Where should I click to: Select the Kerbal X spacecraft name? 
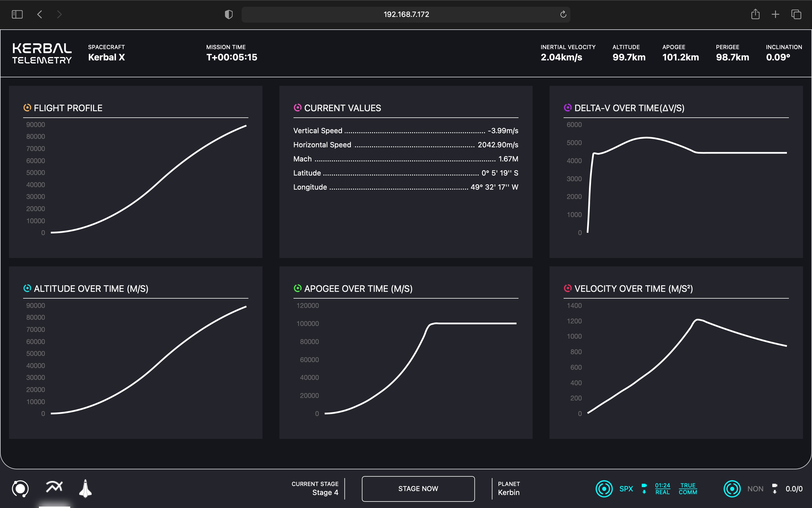click(106, 57)
